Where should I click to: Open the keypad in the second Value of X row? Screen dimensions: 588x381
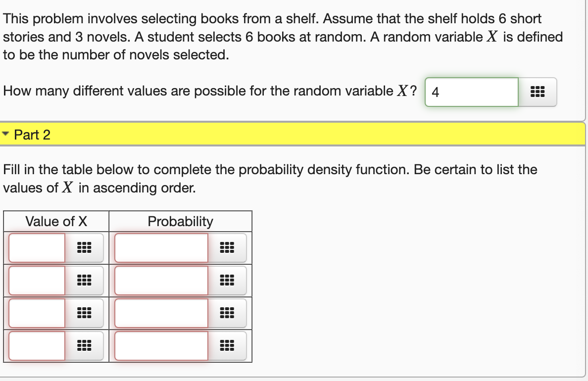click(x=85, y=281)
